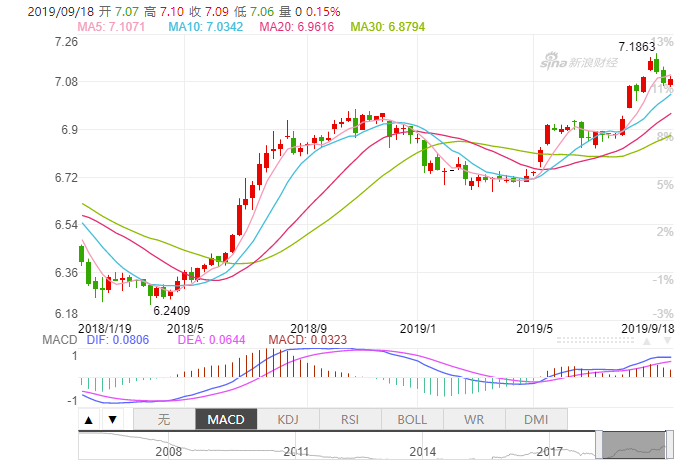This screenshot has height=466, width=699.
Task: Switch to the KDJ indicator tab
Action: 288,420
